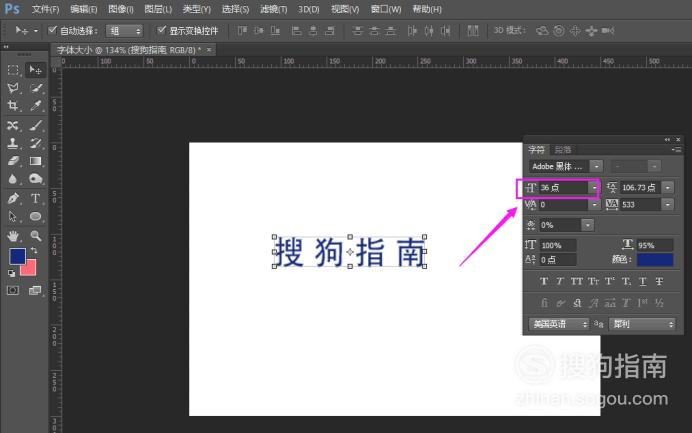Image resolution: width=692 pixels, height=433 pixels.
Task: Open the character panel flyout menu
Action: tap(676, 150)
